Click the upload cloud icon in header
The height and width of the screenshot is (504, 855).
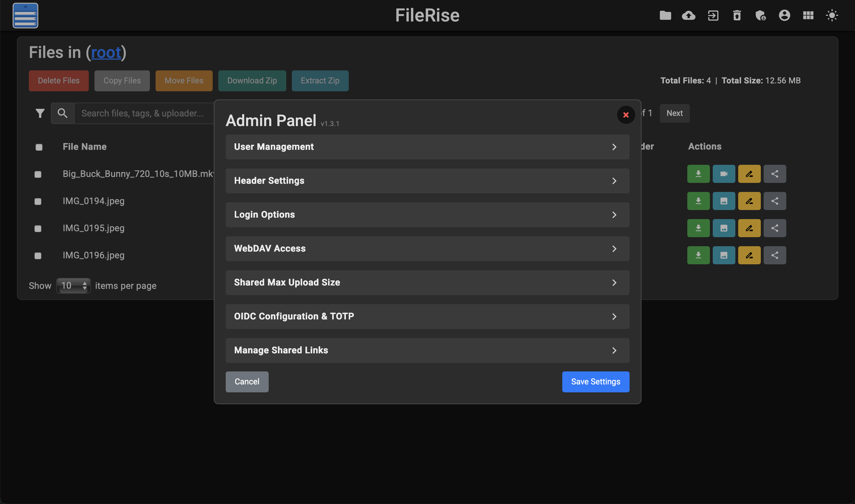pyautogui.click(x=688, y=16)
